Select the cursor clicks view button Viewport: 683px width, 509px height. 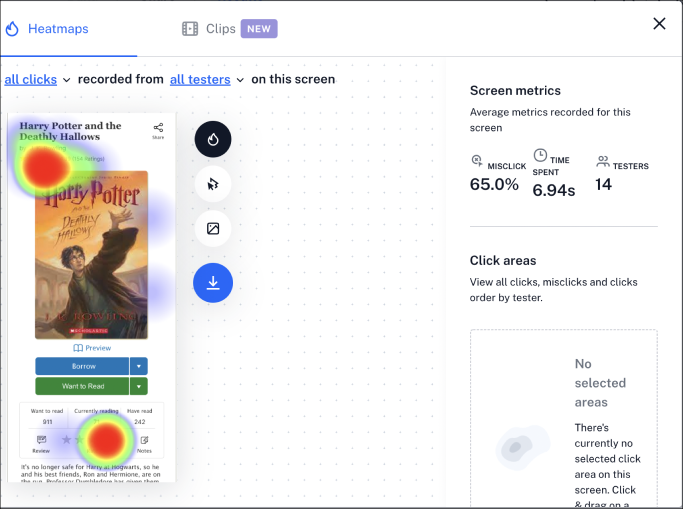coord(213,184)
